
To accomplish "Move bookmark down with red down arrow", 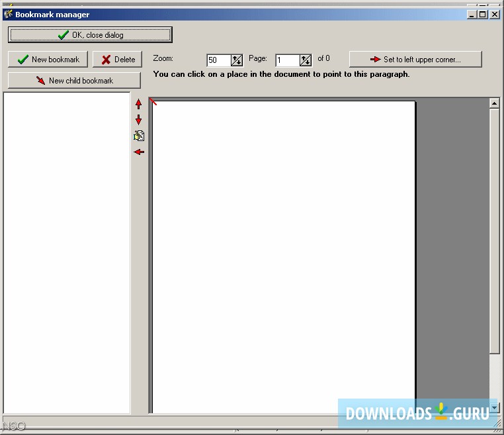I will pos(138,120).
